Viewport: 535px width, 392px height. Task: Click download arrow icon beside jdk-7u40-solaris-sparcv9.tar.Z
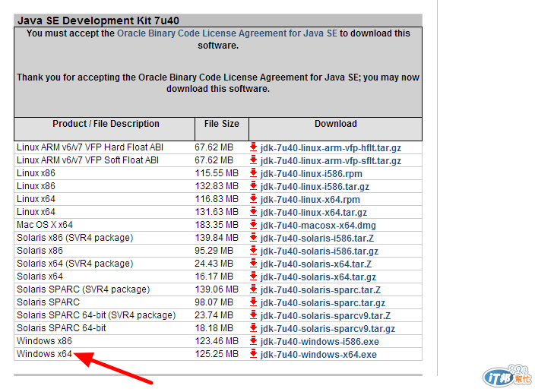point(253,315)
